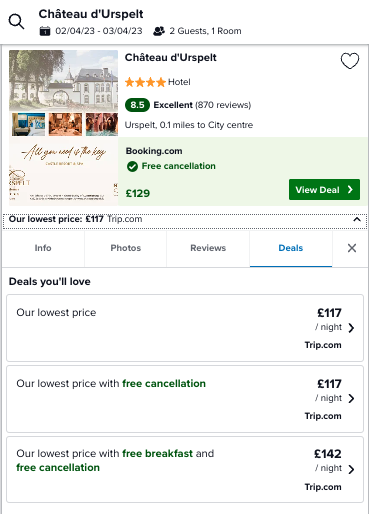Click the search magnifier icon
Viewport: 369px width, 514px height.
[16, 22]
